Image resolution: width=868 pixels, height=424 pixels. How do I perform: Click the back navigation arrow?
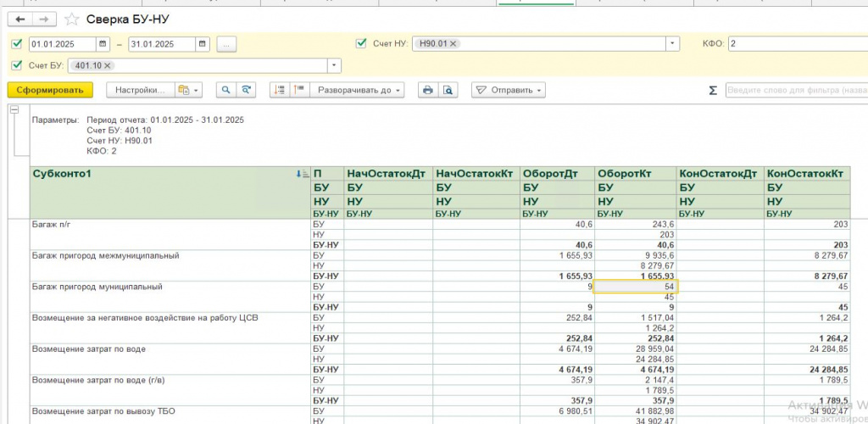pyautogui.click(x=21, y=19)
